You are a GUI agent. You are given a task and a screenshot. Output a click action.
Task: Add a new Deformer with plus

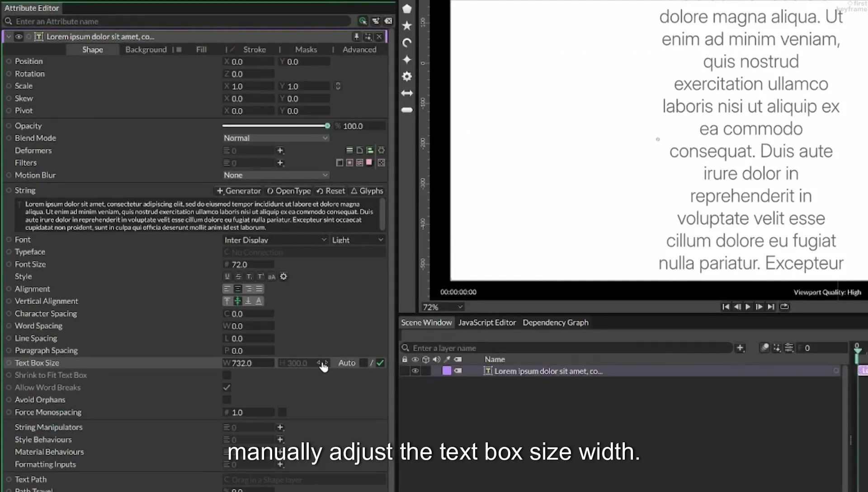280,151
